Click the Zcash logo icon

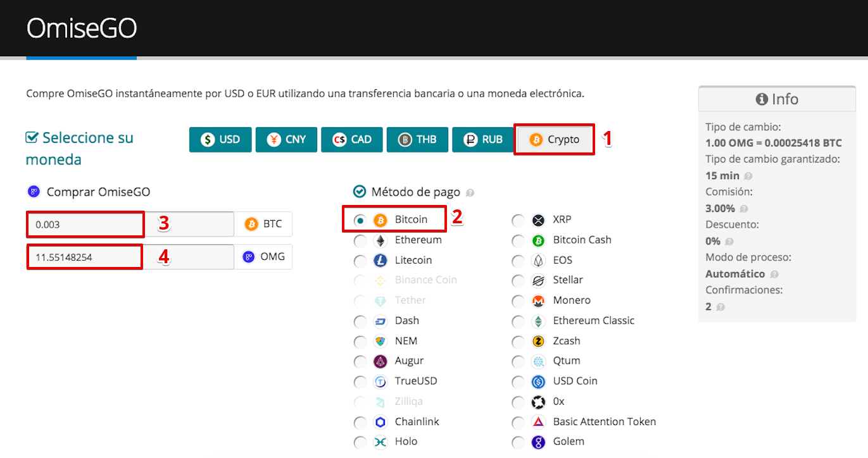tap(539, 342)
